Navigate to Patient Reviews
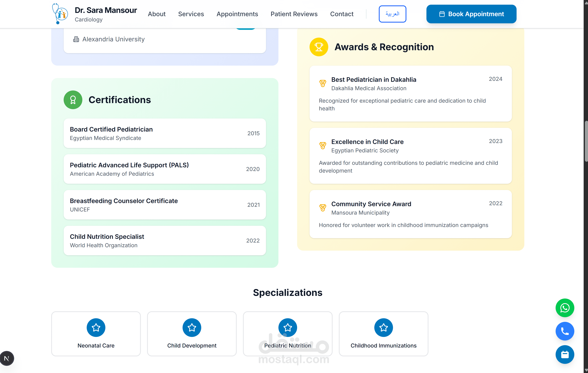The width and height of the screenshot is (588, 373). pos(294,14)
